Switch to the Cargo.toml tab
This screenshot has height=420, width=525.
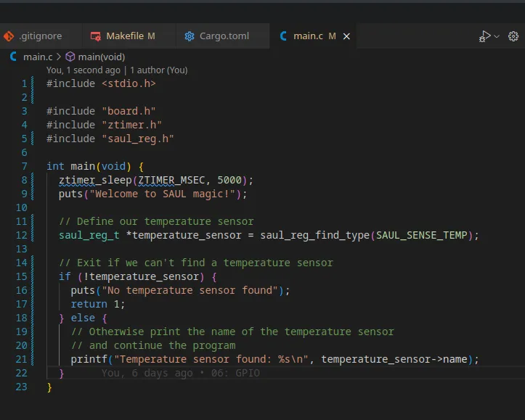[x=223, y=36]
